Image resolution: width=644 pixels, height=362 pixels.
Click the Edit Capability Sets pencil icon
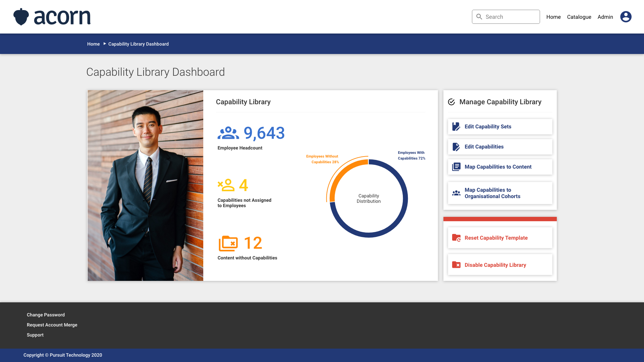click(x=456, y=127)
